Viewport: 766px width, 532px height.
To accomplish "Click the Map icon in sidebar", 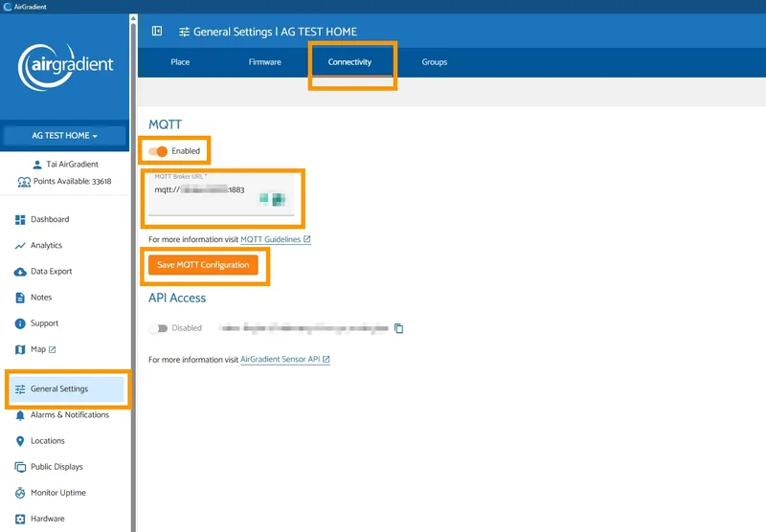I will (20, 349).
